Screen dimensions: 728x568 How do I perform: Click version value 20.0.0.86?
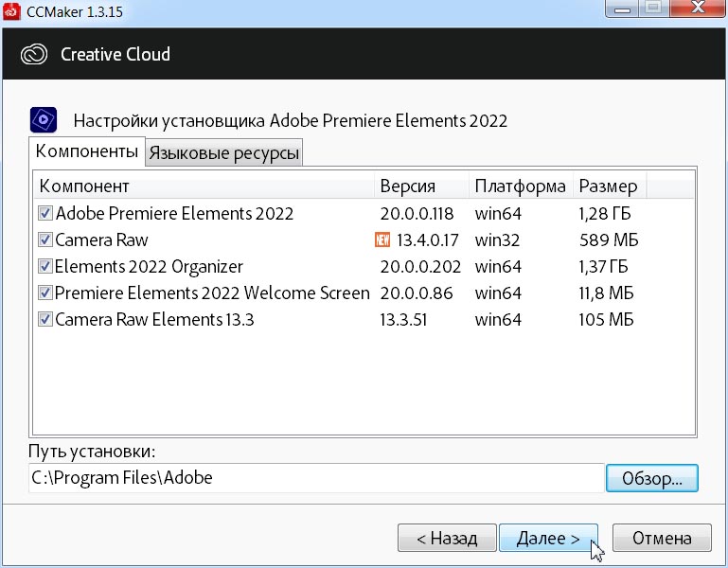[417, 293]
